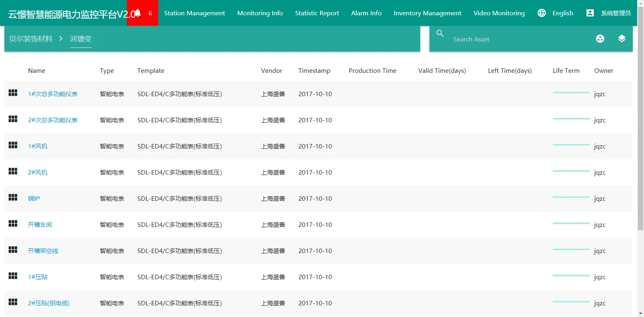Click the template cell in 2#风机 row

180,173
